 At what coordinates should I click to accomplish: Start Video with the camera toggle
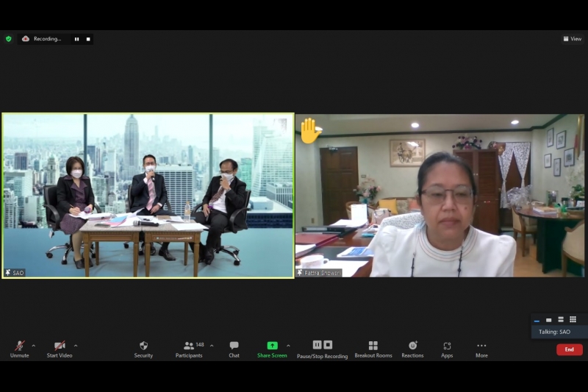pyautogui.click(x=60, y=349)
